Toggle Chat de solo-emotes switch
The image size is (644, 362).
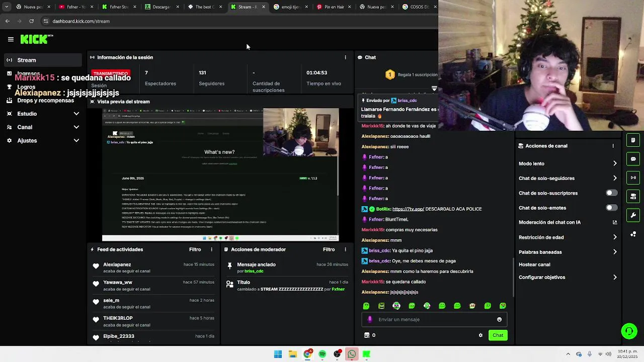611,208
